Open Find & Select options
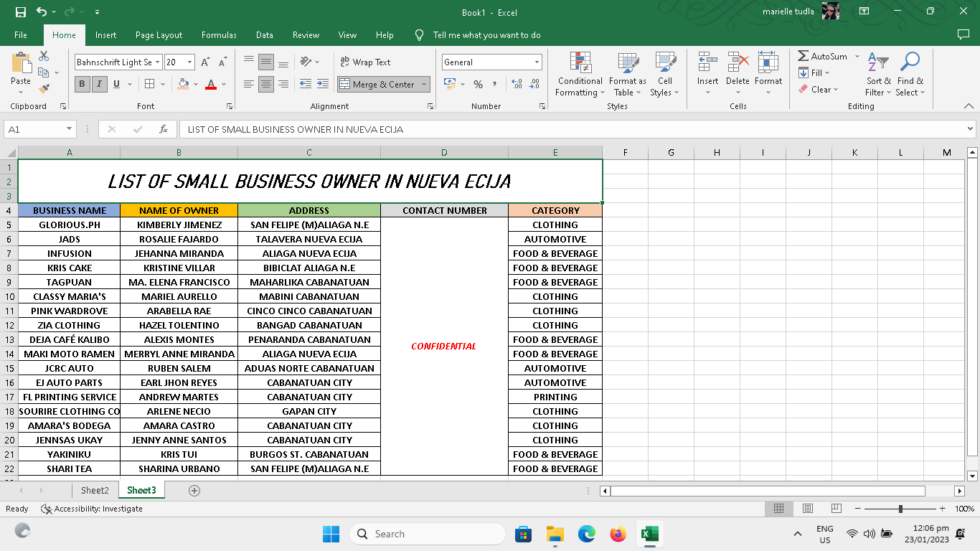 point(910,74)
